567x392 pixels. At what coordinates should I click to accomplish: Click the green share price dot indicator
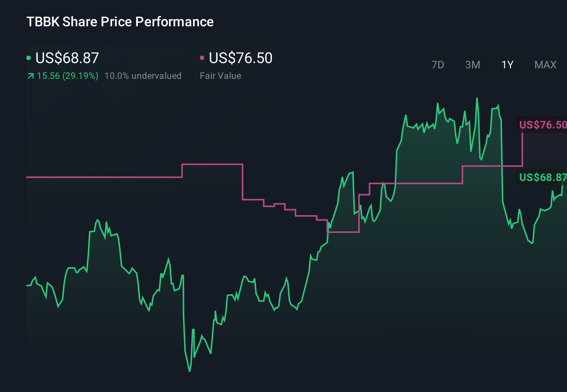pos(29,57)
